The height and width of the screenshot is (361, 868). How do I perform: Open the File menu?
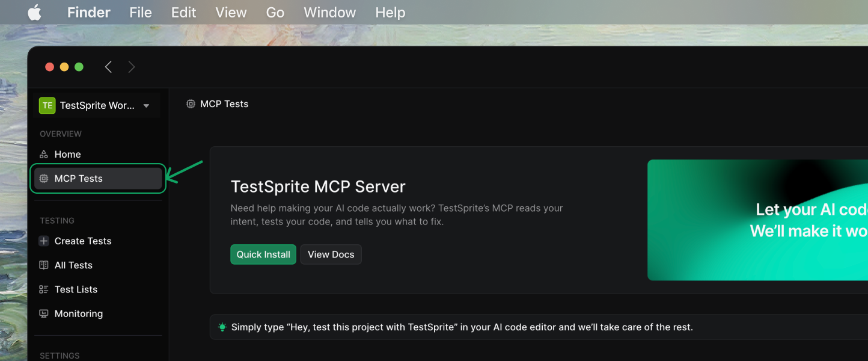(141, 13)
